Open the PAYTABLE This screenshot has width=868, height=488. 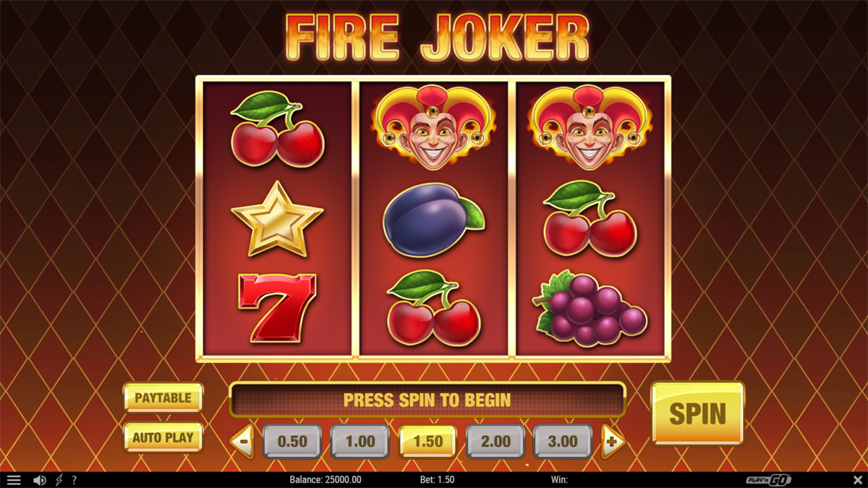click(x=163, y=398)
